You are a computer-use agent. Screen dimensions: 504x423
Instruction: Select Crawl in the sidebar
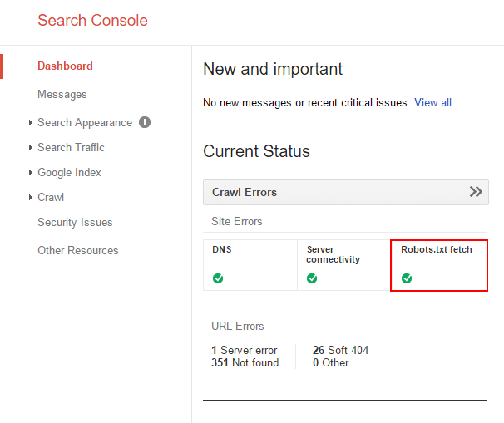coord(51,197)
